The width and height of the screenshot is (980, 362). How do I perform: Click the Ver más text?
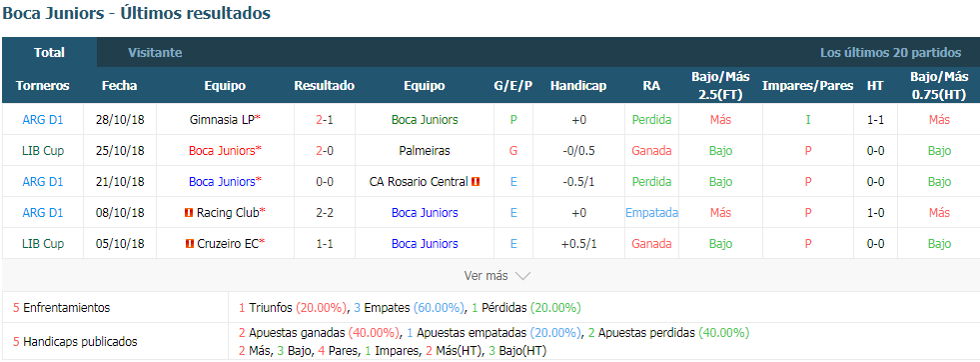487,276
